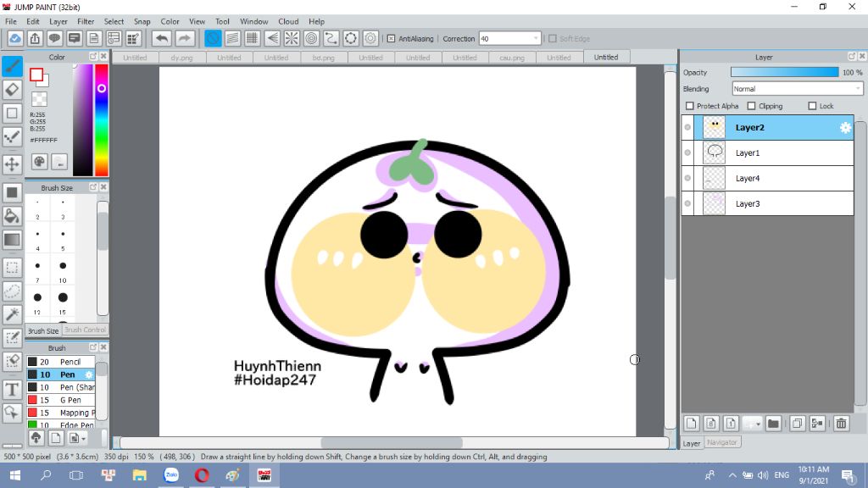Screen dimensions: 868x488
Task: Switch to the Navigator tab
Action: point(722,442)
